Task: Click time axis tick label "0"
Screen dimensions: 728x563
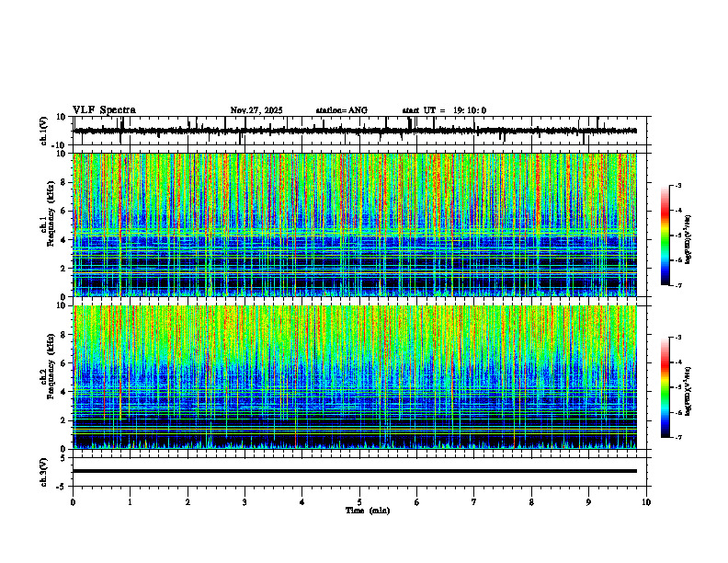Action: click(73, 502)
